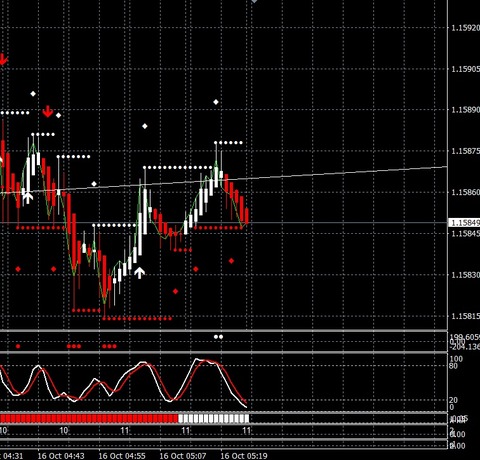
Task: Click the 1.15849 current price tag
Action: click(464, 223)
